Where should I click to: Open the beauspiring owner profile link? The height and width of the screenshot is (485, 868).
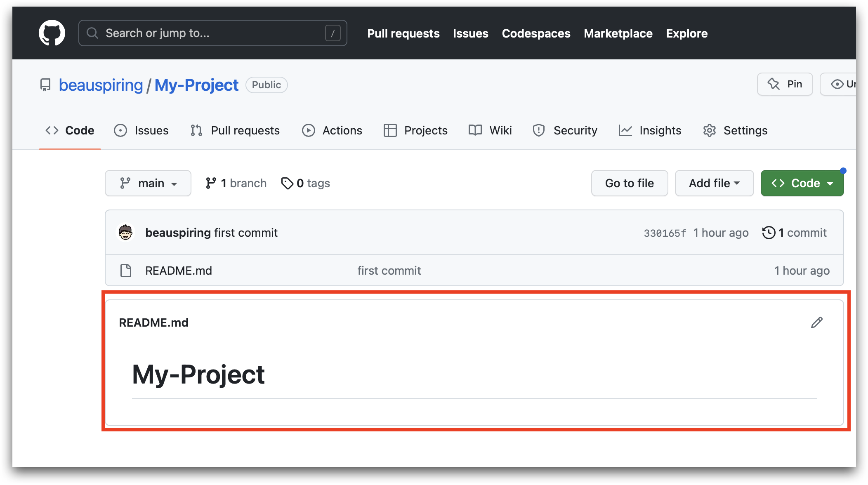click(101, 85)
